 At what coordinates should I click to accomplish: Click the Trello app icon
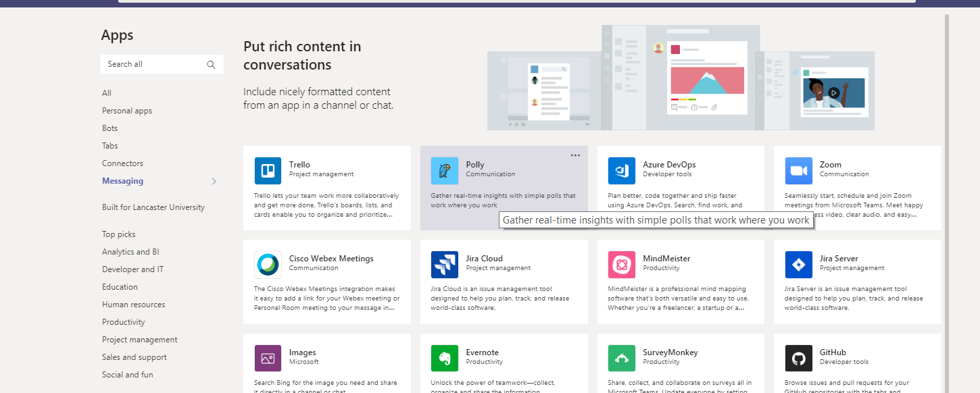(x=268, y=171)
